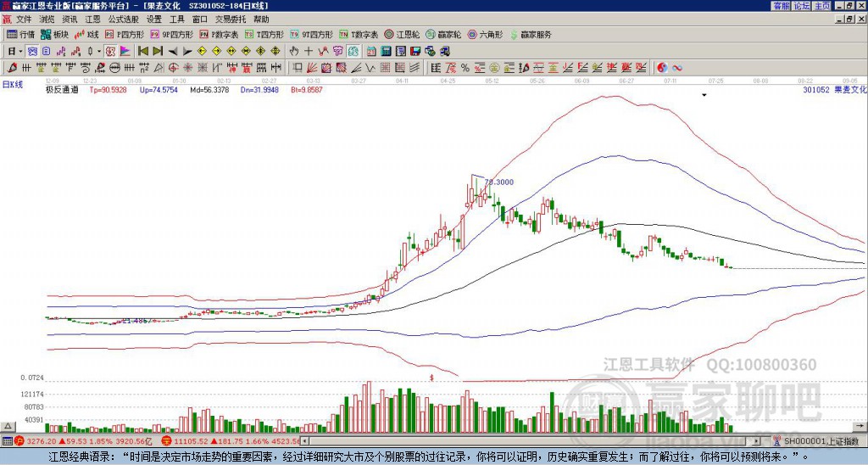Viewport: 868px width, 465px height.
Task: Open the 浏览 menu
Action: tap(47, 20)
